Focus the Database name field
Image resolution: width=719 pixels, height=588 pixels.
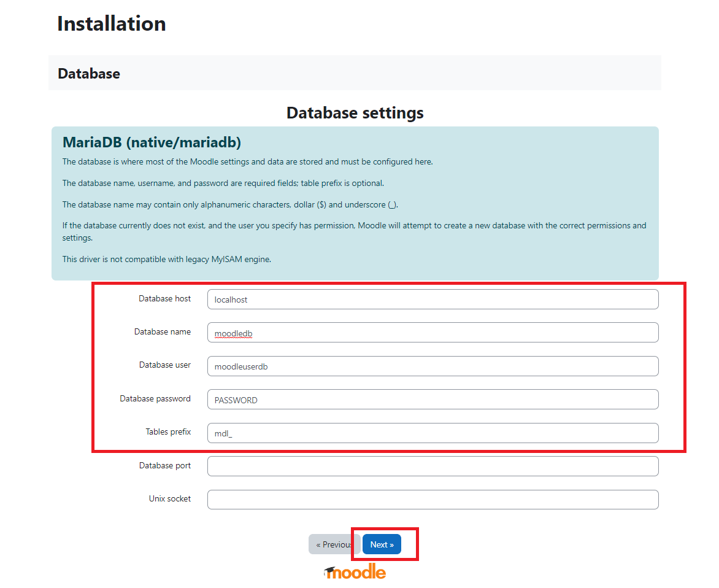[x=433, y=333]
